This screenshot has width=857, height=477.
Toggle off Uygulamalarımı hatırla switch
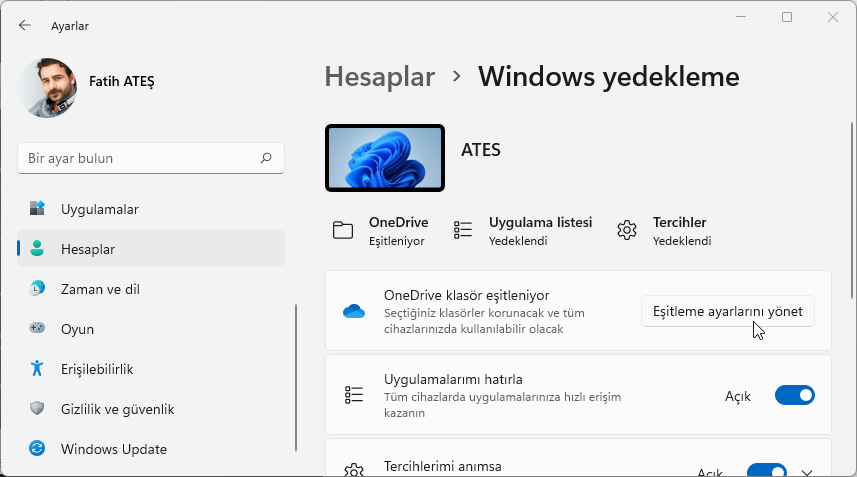795,395
